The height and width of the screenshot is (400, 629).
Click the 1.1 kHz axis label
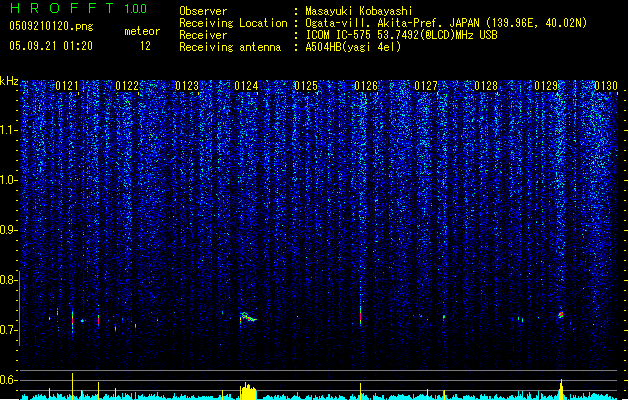[x=9, y=130]
